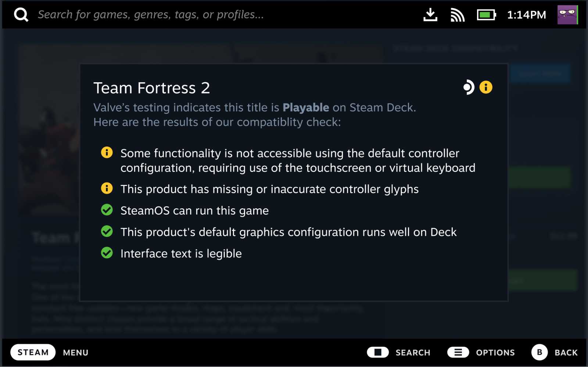Click the Steam Deck logo in dialog
Image resolution: width=588 pixels, height=367 pixels.
(469, 87)
